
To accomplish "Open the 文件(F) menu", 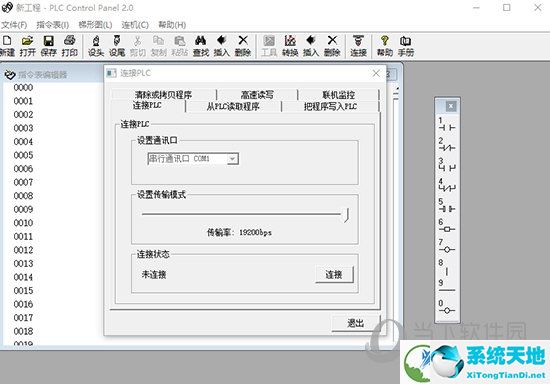I will 14,25.
